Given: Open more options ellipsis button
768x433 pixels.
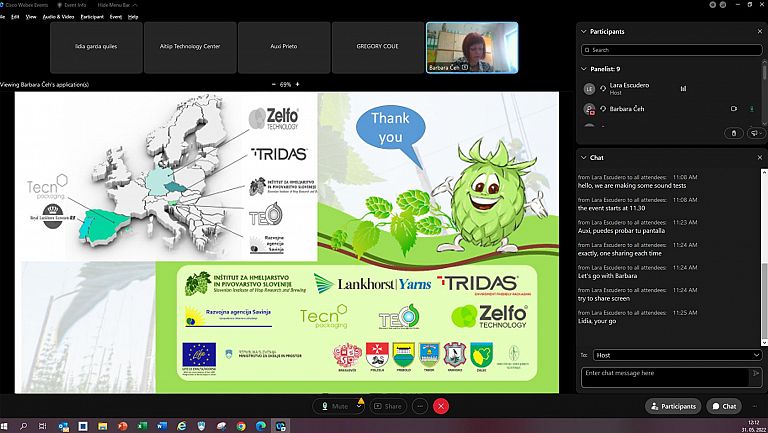Looking at the screenshot, I should point(420,406).
